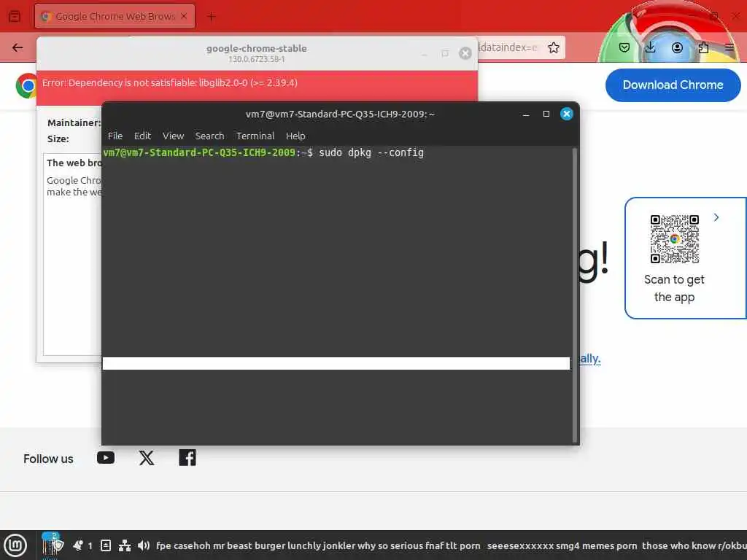Viewport: 747px width, 560px height.
Task: Click the terminal title bar text
Action: [x=340, y=114]
